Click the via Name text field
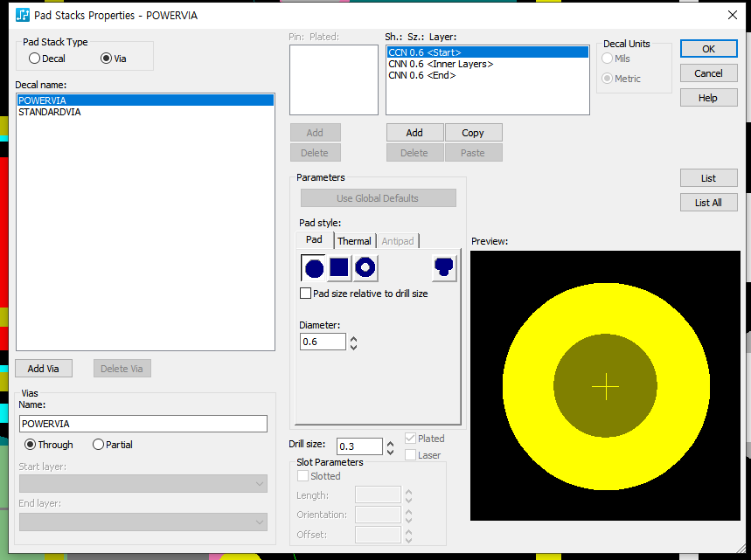 tap(143, 424)
